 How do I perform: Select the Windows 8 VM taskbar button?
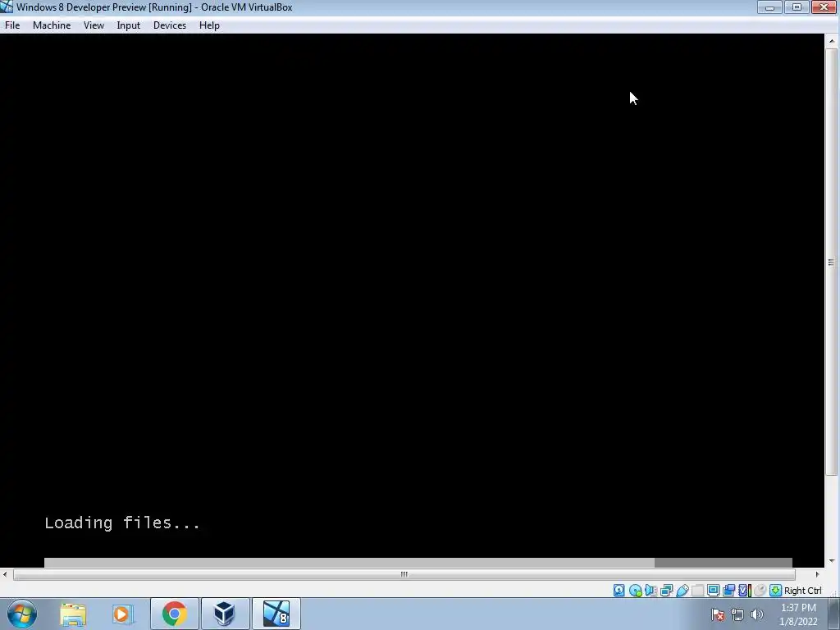click(x=276, y=614)
